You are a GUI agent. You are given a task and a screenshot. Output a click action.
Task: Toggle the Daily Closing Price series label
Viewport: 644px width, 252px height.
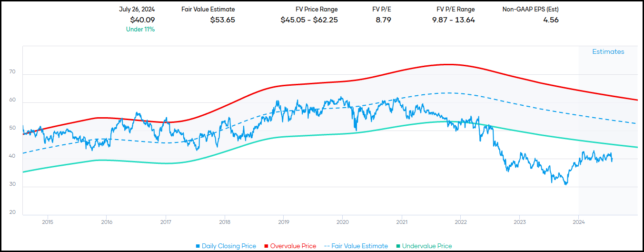point(229,246)
